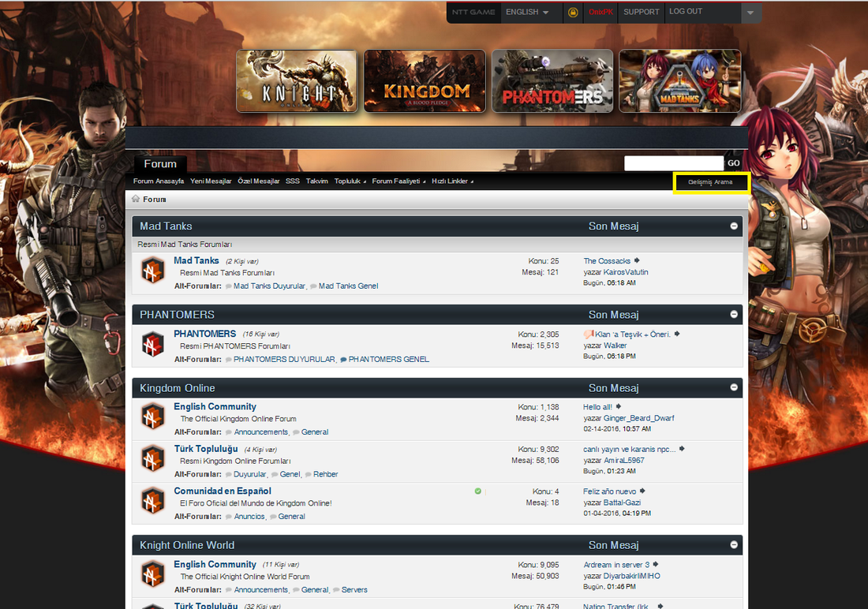Screen dimensions: 868x609
Task: Go to Forum Anasayfa
Action: click(159, 181)
